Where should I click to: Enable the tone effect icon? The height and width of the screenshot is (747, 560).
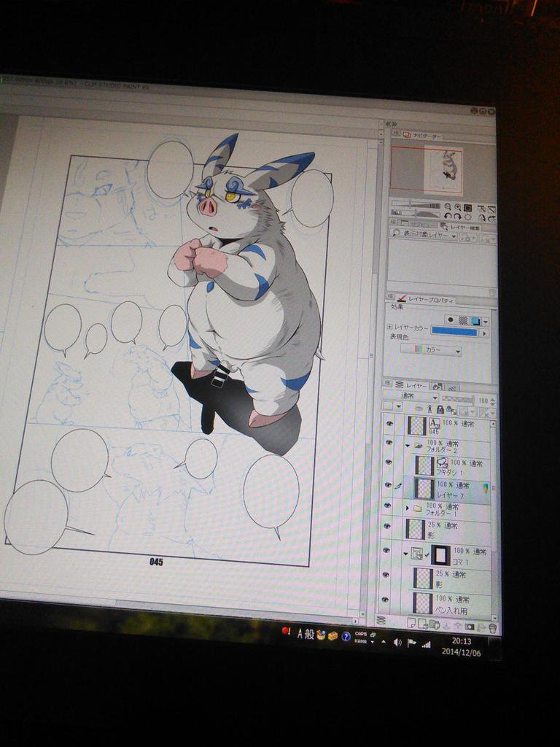click(x=463, y=321)
